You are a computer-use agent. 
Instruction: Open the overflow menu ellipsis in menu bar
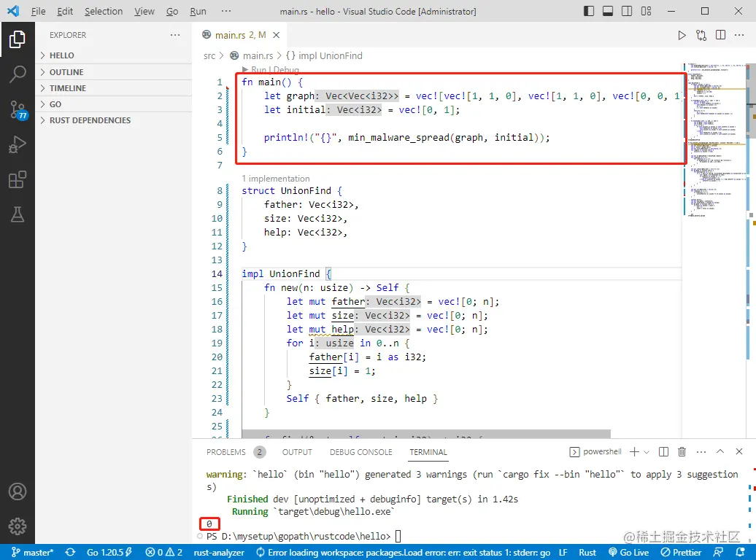click(x=225, y=11)
